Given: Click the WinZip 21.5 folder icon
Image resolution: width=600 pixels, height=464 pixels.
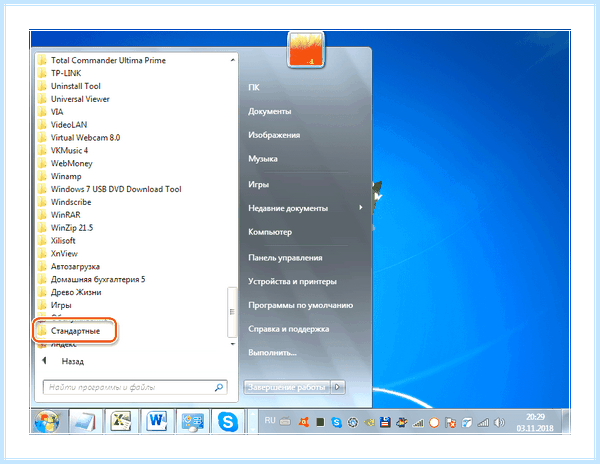Looking at the screenshot, I should click(x=42, y=228).
